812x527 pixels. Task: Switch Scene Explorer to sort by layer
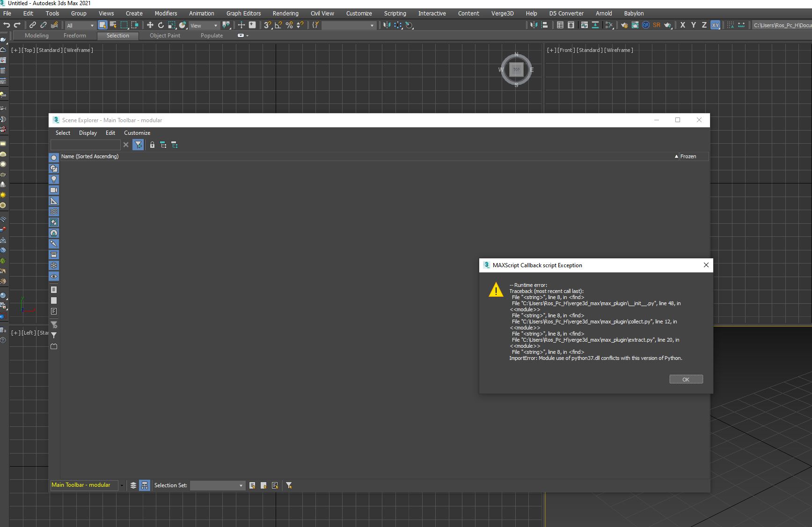(133, 485)
